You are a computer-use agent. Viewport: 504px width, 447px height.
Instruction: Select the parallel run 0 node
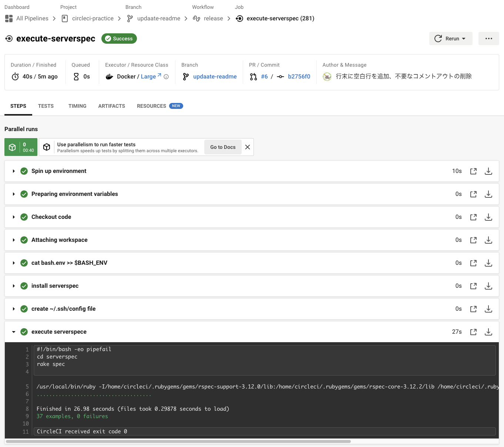coord(21,147)
